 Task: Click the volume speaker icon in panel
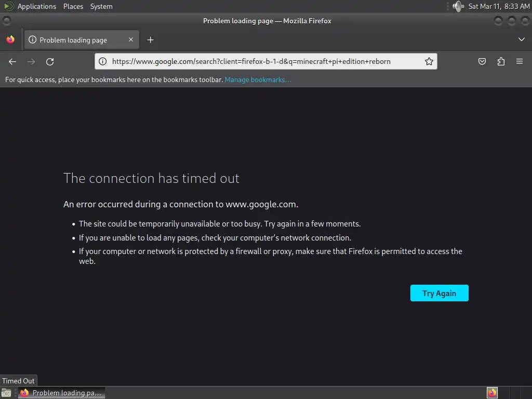(x=458, y=6)
